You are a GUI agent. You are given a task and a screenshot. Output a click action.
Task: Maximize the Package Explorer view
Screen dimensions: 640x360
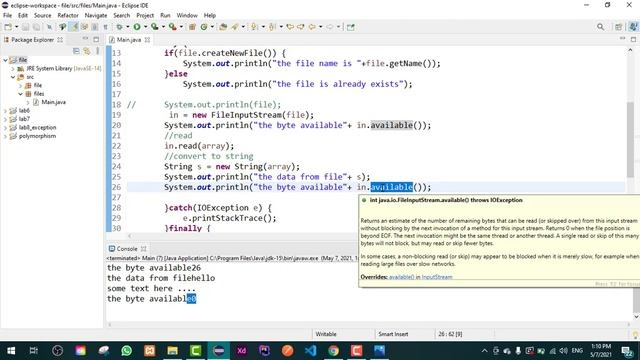tap(96, 40)
